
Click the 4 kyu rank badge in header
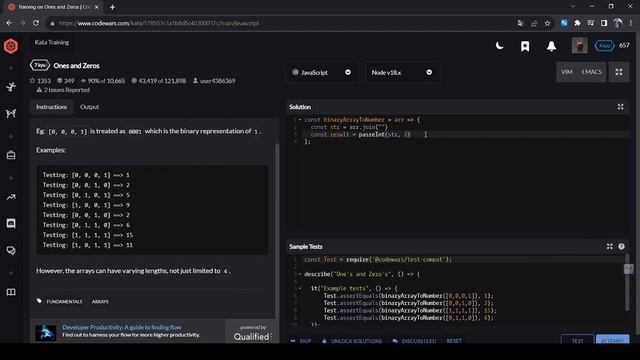pyautogui.click(x=604, y=46)
